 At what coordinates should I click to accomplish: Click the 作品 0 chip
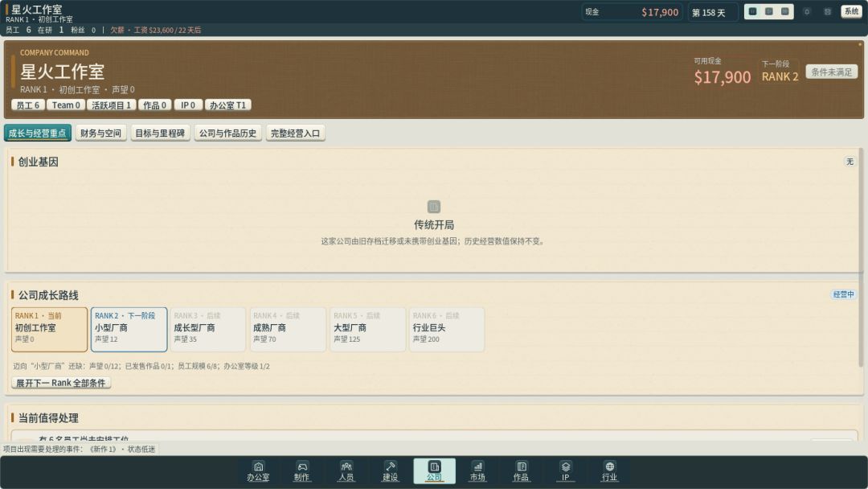point(155,105)
